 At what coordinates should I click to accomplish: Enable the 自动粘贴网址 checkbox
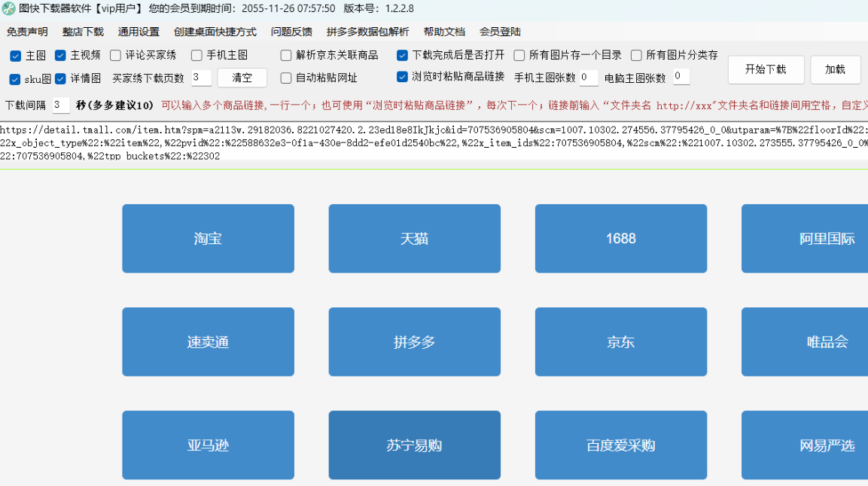tap(285, 78)
